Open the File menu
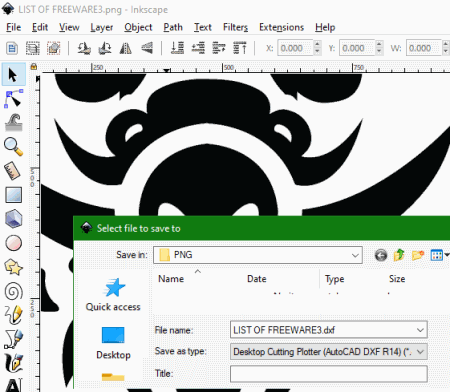The image size is (450, 392). pos(14,27)
